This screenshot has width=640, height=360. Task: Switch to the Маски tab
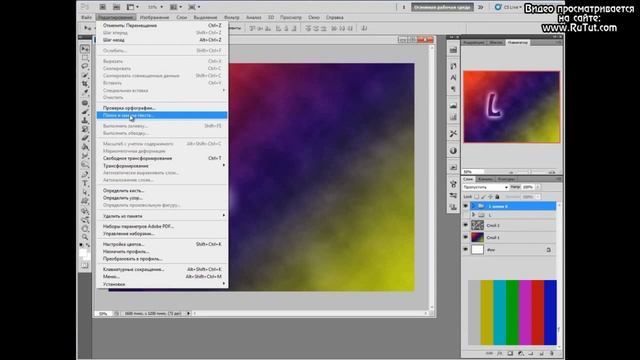coord(496,42)
